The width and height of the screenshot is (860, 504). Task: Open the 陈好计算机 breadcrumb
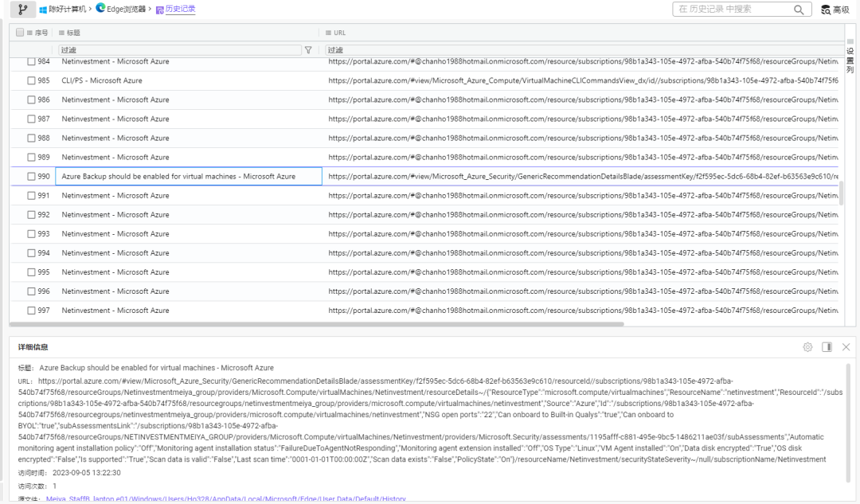coord(68,10)
